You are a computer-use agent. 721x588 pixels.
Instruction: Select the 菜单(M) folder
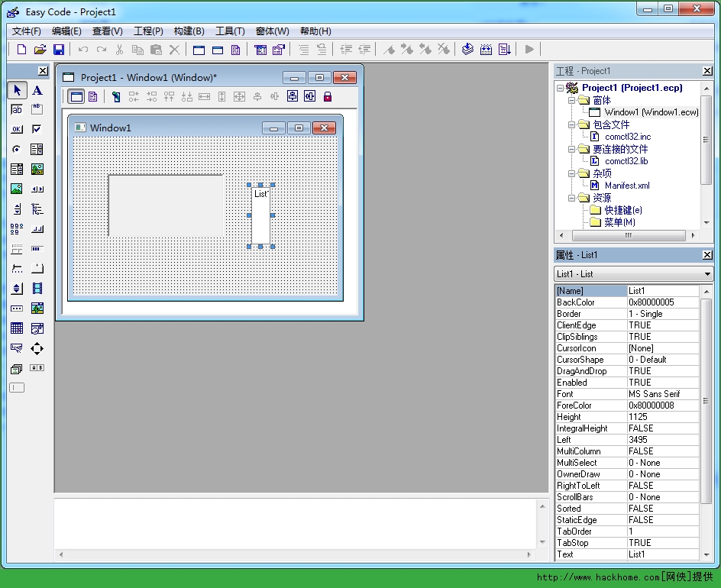click(x=619, y=222)
